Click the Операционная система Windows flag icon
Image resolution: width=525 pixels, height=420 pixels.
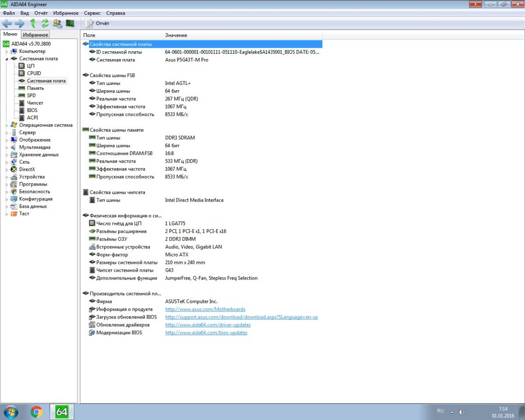(14, 125)
